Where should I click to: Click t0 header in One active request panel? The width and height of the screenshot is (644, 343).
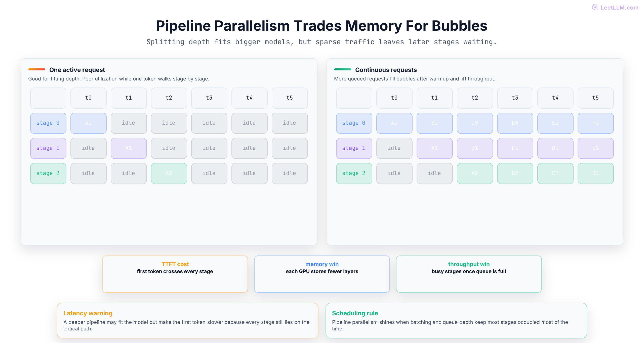tap(89, 98)
